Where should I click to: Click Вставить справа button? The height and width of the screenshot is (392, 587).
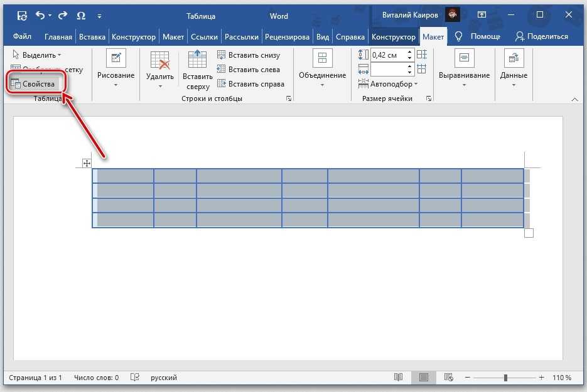tap(250, 84)
